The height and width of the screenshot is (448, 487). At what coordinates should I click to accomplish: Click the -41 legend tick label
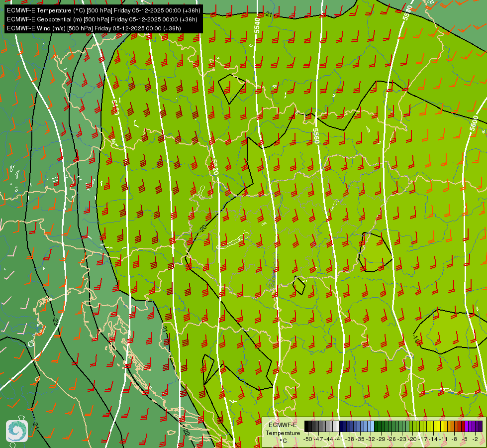pyautogui.click(x=339, y=439)
